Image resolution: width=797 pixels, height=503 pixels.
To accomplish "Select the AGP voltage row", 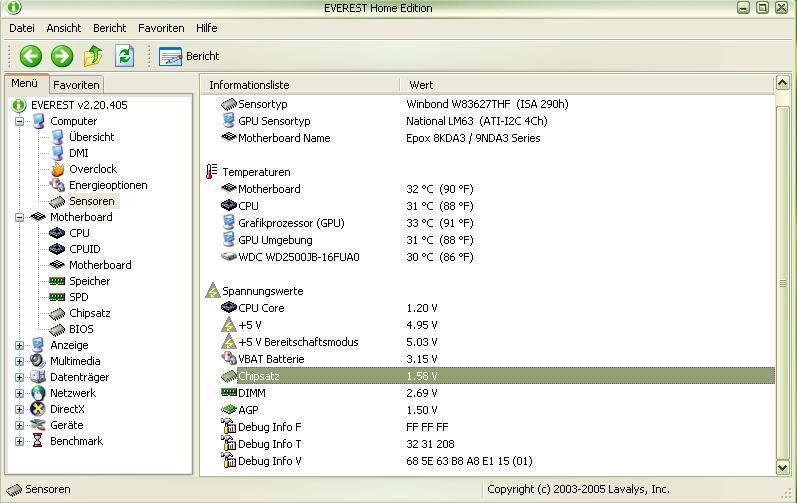I will (x=488, y=410).
